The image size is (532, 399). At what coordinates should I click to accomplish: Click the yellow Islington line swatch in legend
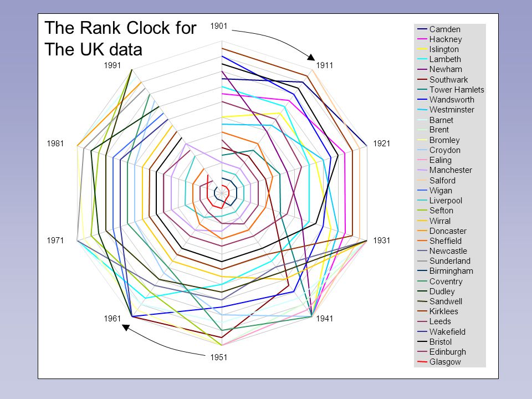pos(422,49)
